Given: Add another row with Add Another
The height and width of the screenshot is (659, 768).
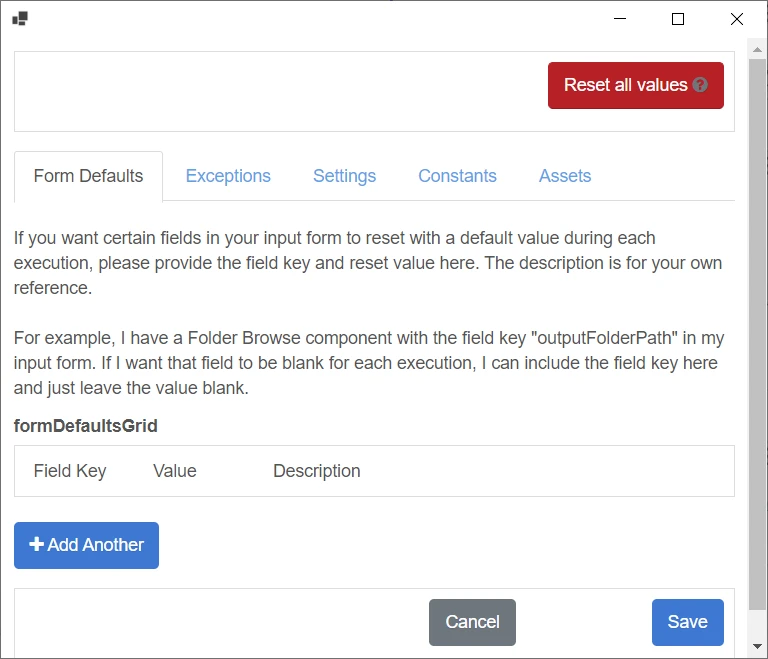Looking at the screenshot, I should [x=86, y=545].
